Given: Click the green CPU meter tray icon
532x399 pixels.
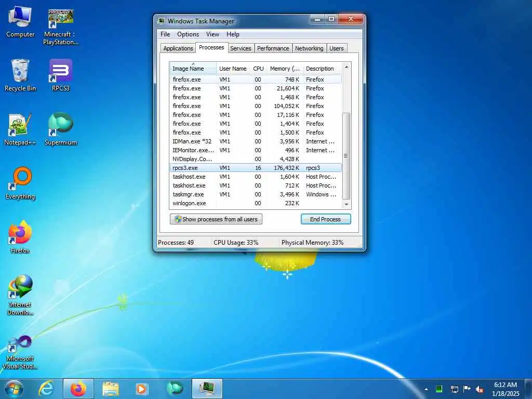Looking at the screenshot, I should click(439, 389).
